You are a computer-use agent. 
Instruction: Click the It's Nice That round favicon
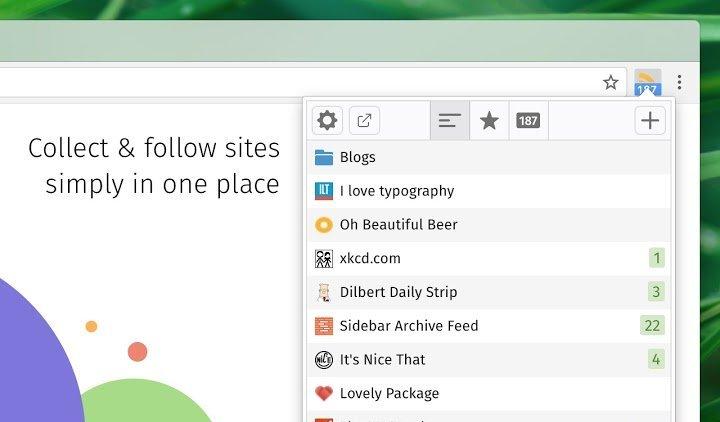click(324, 360)
